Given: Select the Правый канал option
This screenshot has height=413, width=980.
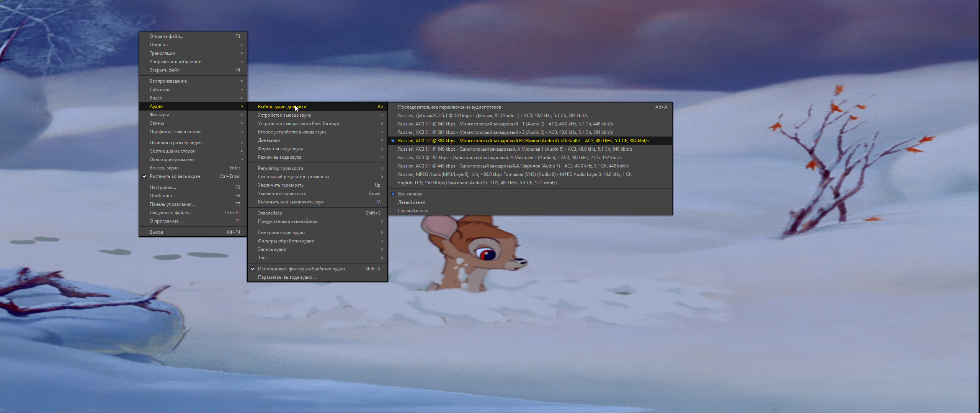Looking at the screenshot, I should (413, 211).
